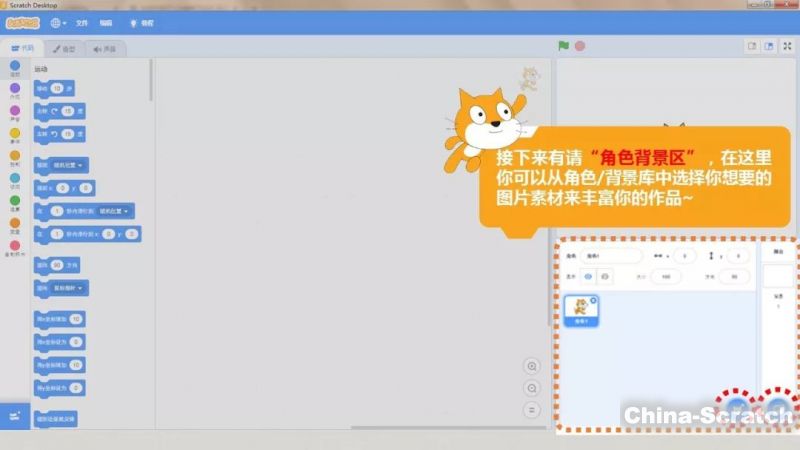
Task: Click the show sprite eye icon
Action: click(x=588, y=276)
